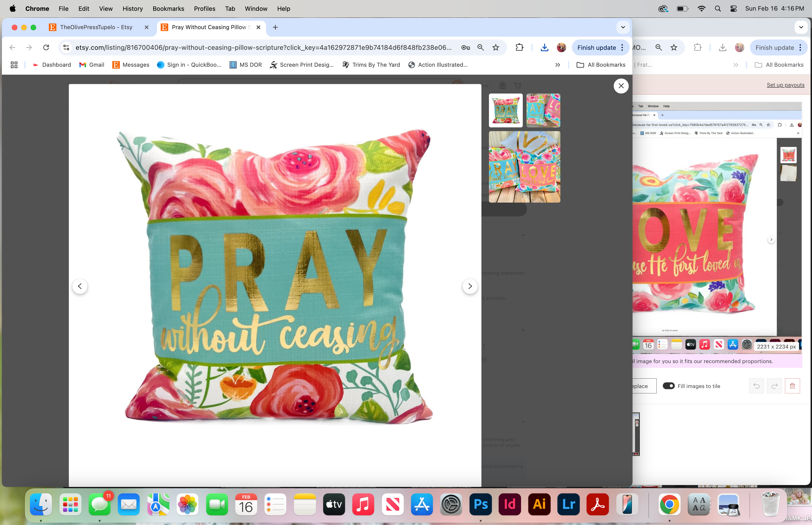Image resolution: width=812 pixels, height=525 pixels.
Task: Click the undo arrow button
Action: point(756,386)
